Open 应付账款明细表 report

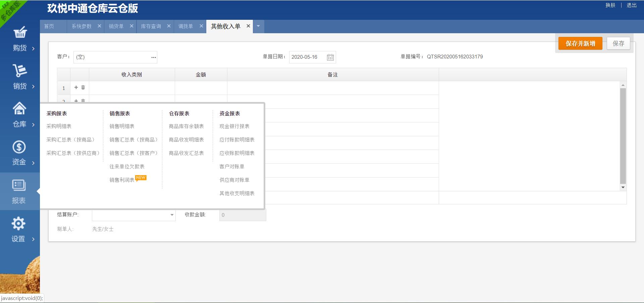click(237, 140)
